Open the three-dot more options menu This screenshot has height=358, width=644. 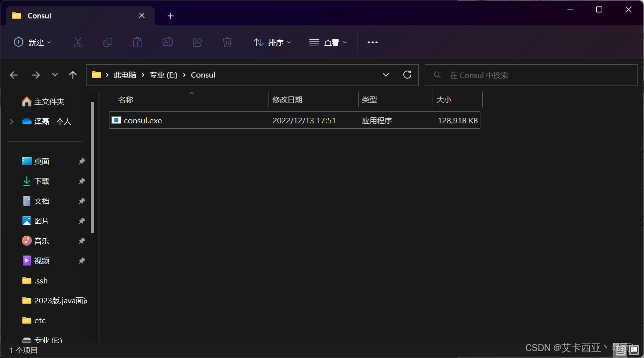click(372, 42)
